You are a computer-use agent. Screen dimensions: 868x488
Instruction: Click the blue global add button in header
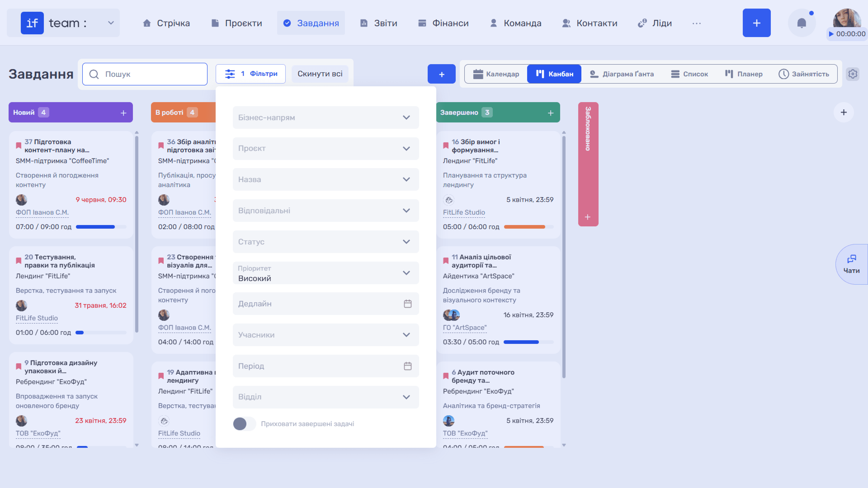click(757, 23)
